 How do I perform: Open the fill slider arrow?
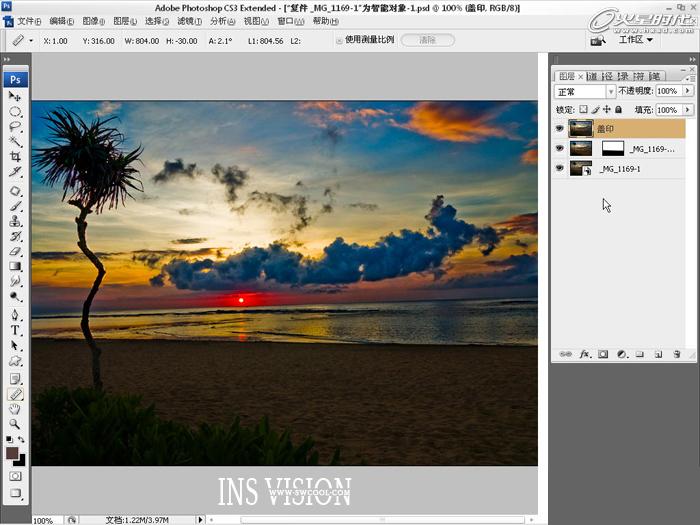(688, 110)
